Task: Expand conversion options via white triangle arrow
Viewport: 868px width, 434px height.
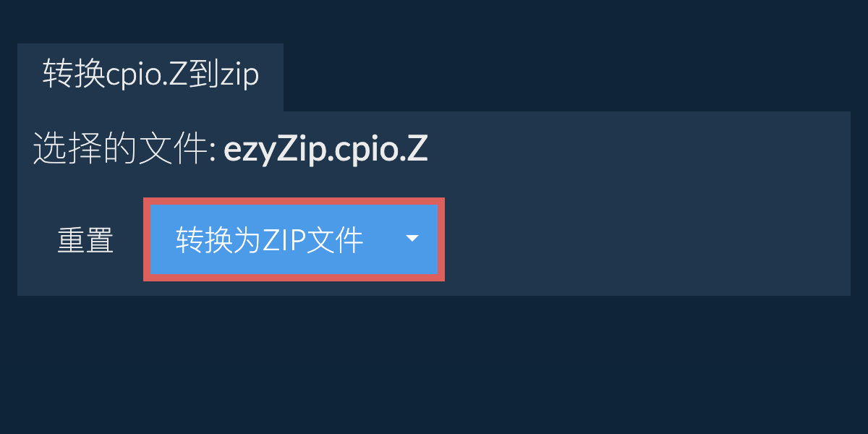Action: (412, 239)
